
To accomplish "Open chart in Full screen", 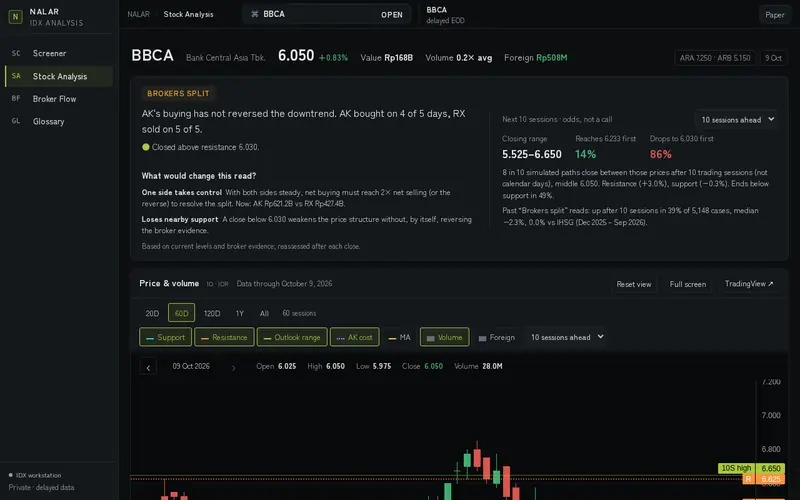I will [x=688, y=284].
